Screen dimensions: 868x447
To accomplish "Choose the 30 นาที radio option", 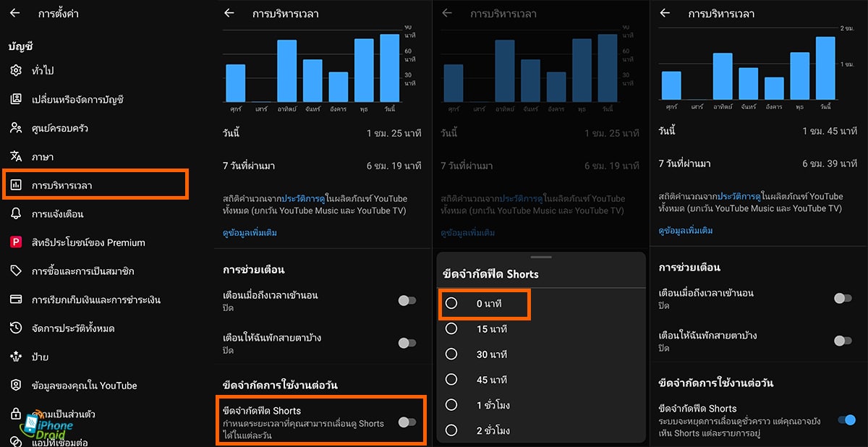I will point(451,354).
